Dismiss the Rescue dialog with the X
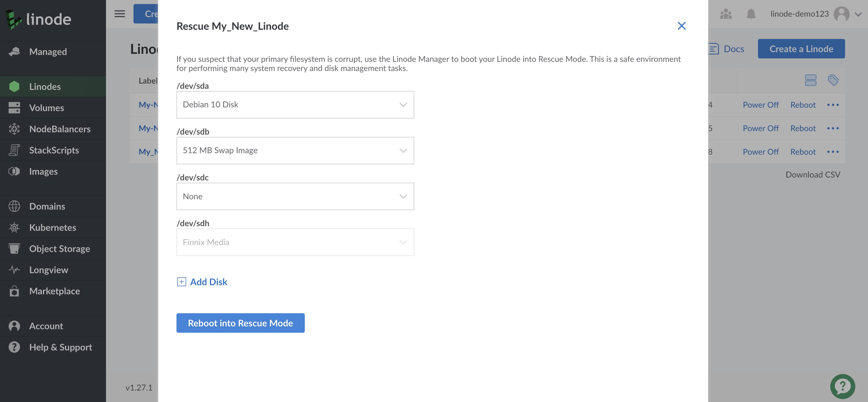This screenshot has width=868, height=402. [682, 25]
